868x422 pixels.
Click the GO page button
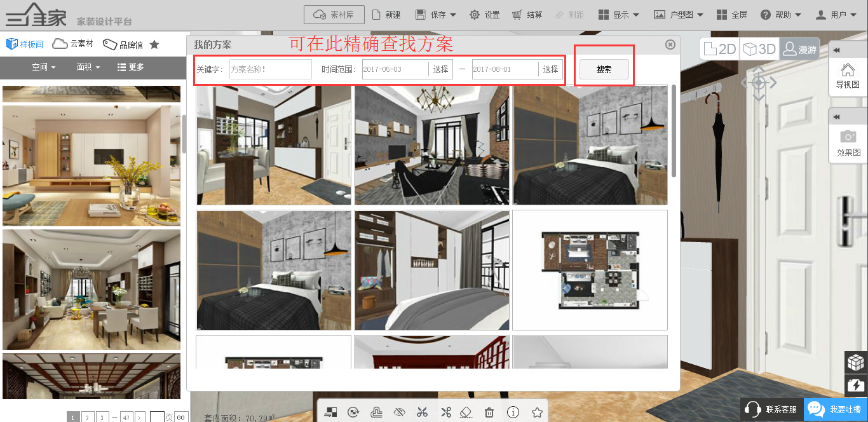(180, 417)
